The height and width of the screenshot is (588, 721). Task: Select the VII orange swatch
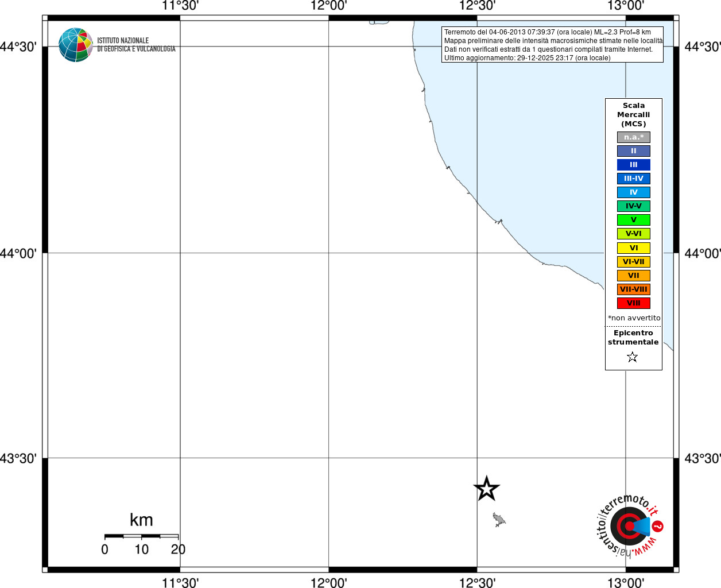[x=634, y=276]
